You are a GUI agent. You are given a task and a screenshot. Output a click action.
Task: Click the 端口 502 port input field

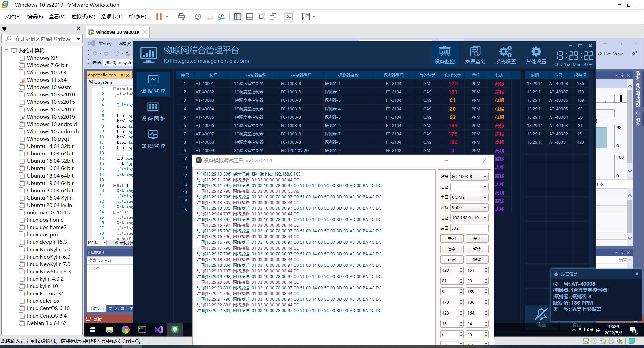pos(469,228)
